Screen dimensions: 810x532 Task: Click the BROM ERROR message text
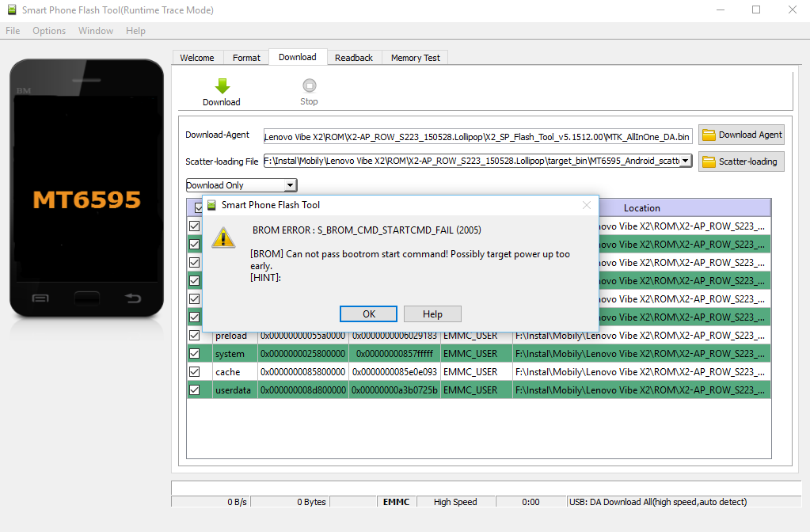(x=367, y=230)
